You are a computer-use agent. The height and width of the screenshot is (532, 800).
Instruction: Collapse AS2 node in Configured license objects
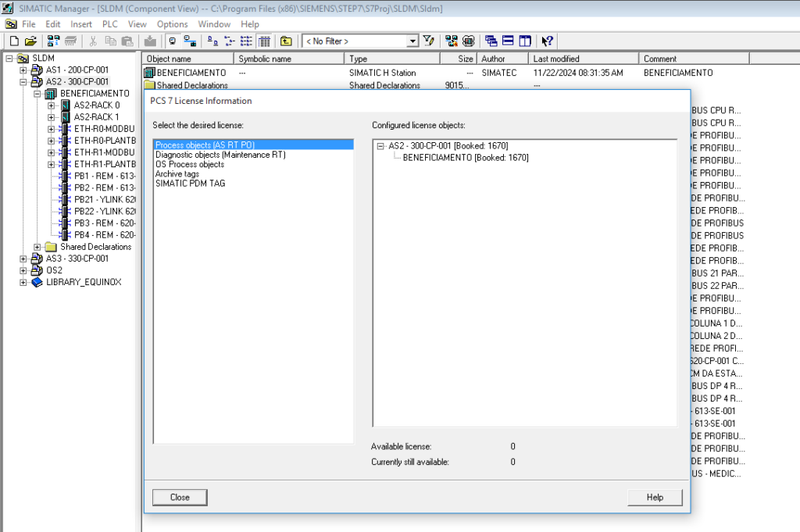pyautogui.click(x=380, y=146)
